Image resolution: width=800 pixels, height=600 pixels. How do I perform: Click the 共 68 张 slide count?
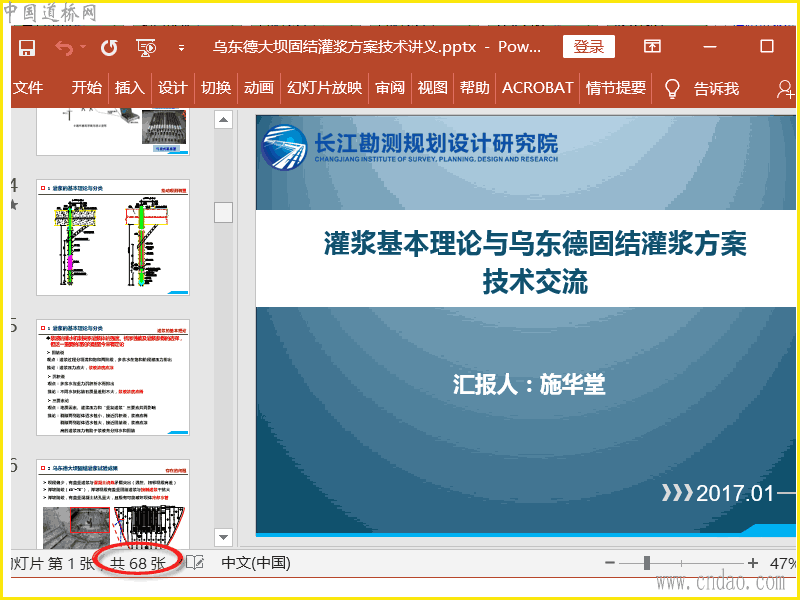pos(138,563)
